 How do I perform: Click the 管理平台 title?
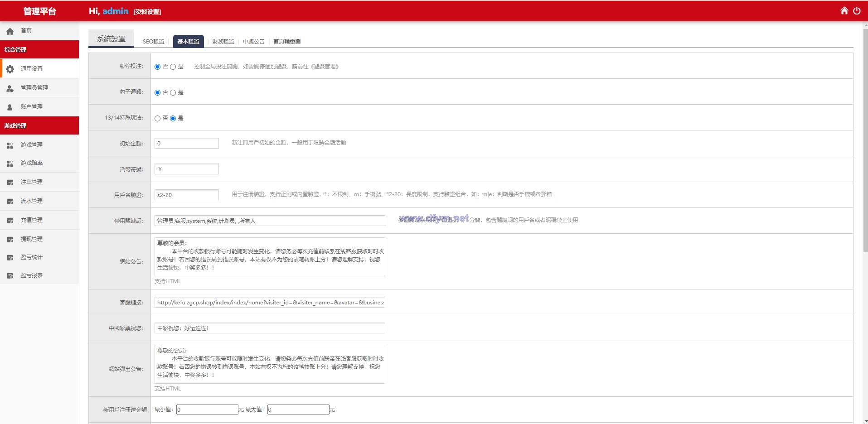click(x=39, y=11)
